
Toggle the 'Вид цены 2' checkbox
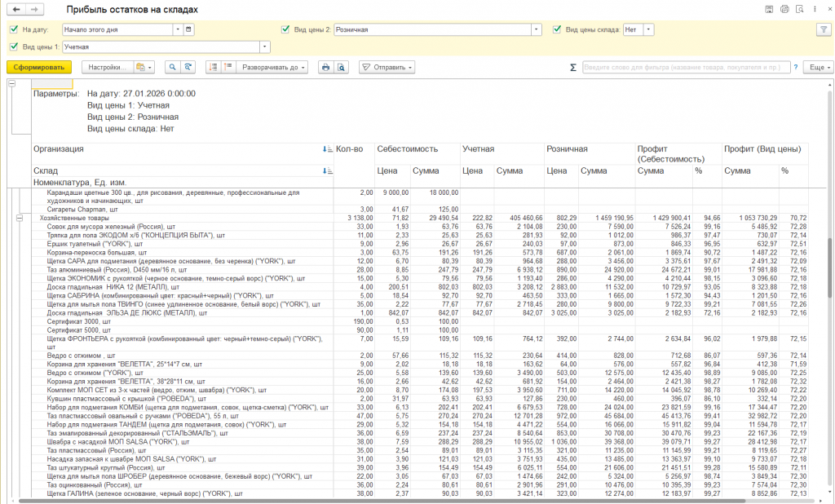point(285,29)
